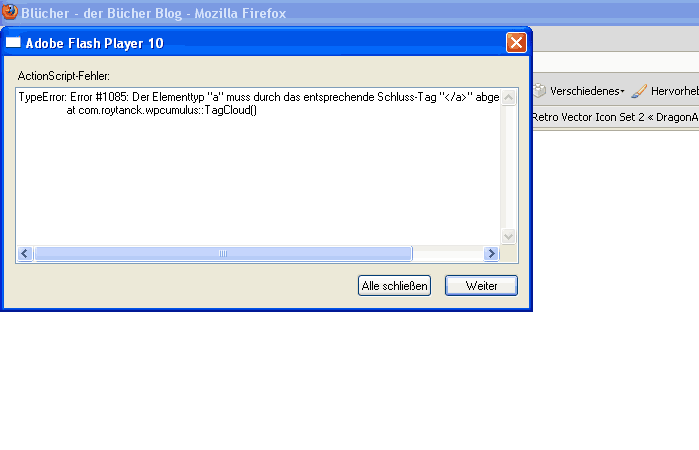The width and height of the screenshot is (699, 450).
Task: Close the Adobe Flash Player 10 dialog
Action: (x=516, y=43)
